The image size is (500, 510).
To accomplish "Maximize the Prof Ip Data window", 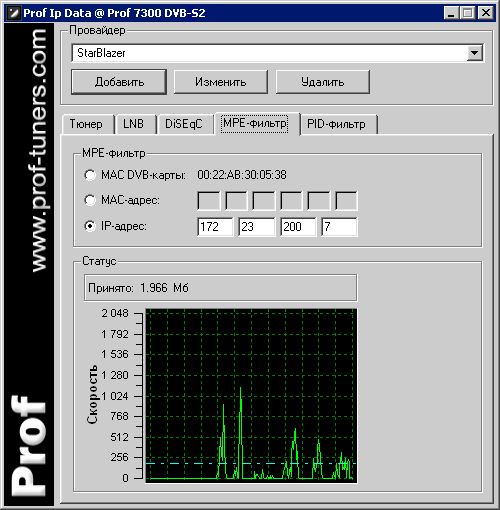I will pos(468,13).
